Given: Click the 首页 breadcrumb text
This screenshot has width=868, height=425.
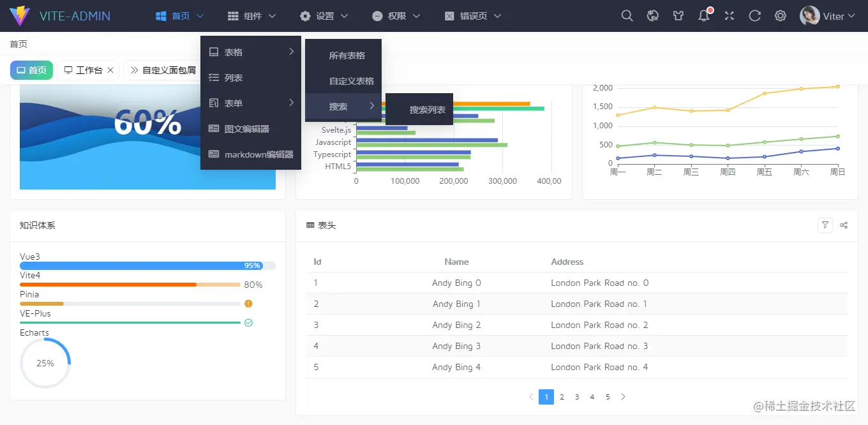Looking at the screenshot, I should [19, 44].
